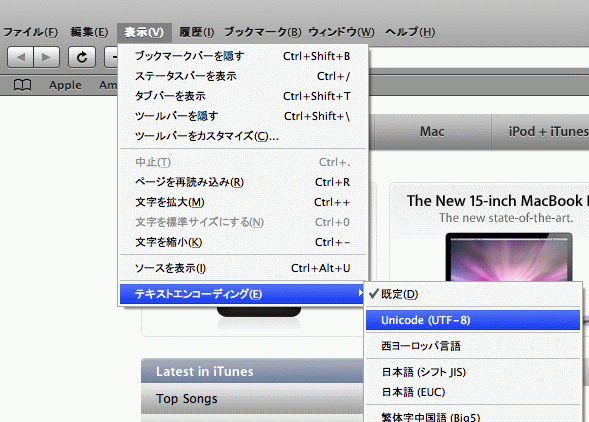Viewport: 589px width, 422px height.
Task: Click the Apple bookmark link
Action: (x=65, y=85)
